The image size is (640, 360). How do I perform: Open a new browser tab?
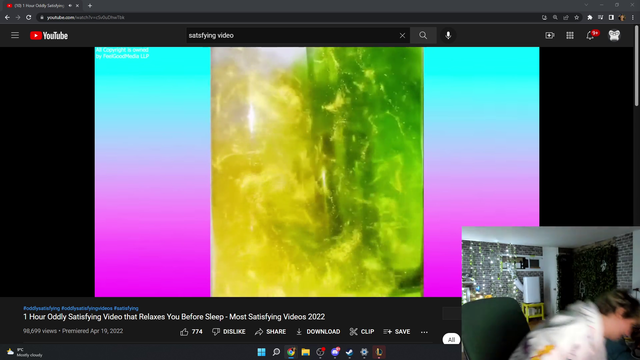point(90,6)
